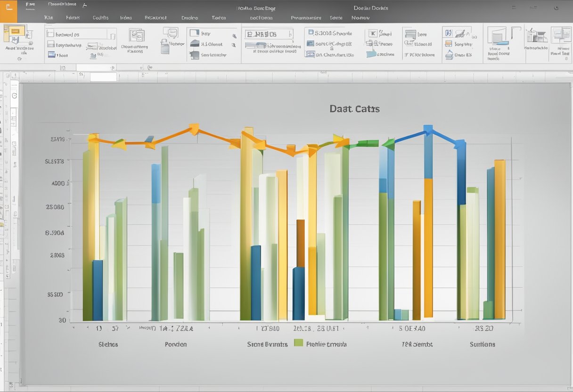Open the dialog launcher arrow in the clipboard group
573x392 pixels.
pos(19,58)
